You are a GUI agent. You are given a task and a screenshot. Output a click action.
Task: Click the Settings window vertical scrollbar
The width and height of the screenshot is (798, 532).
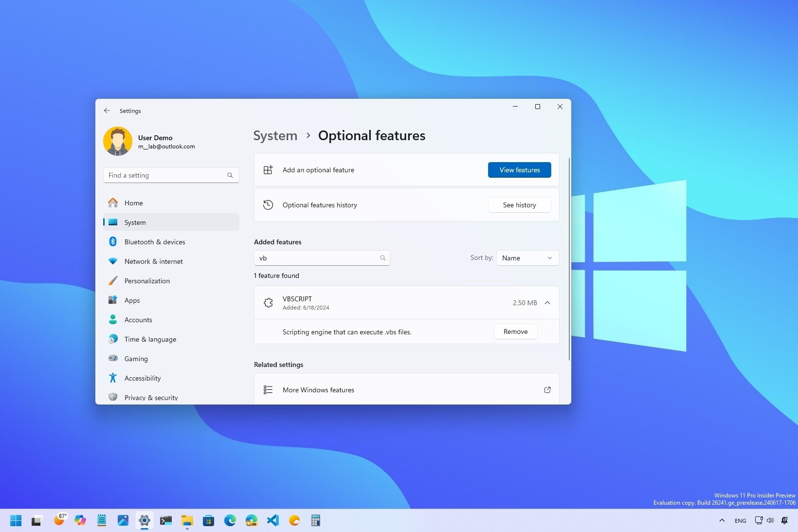569,259
